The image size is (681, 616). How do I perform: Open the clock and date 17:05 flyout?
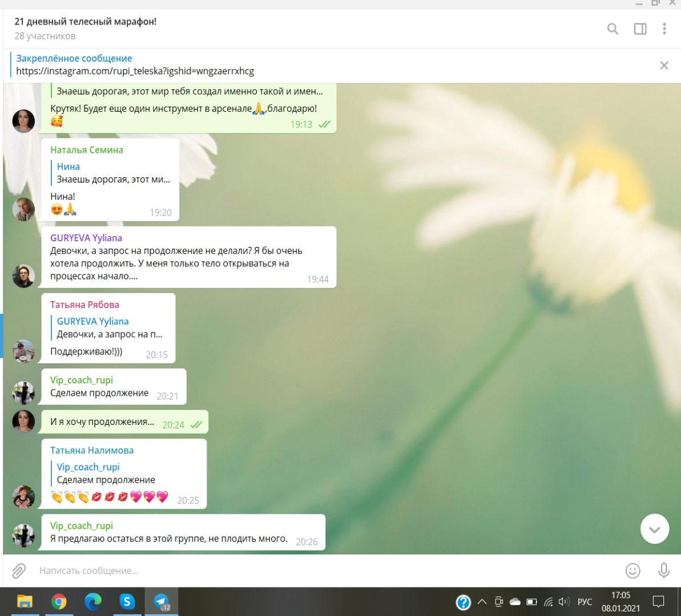(620, 602)
